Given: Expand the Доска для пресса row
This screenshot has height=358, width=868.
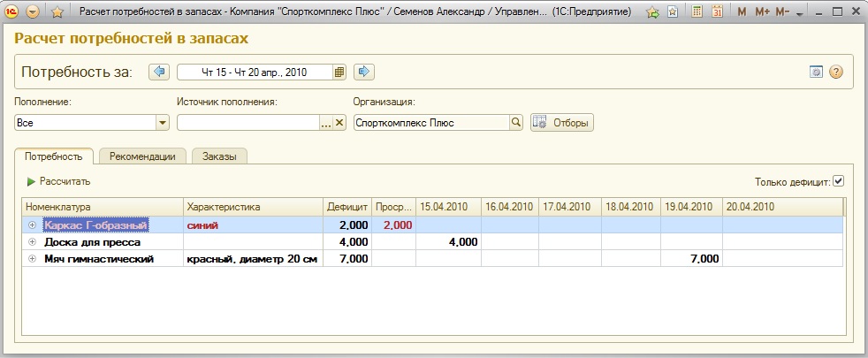Looking at the screenshot, I should point(33,241).
